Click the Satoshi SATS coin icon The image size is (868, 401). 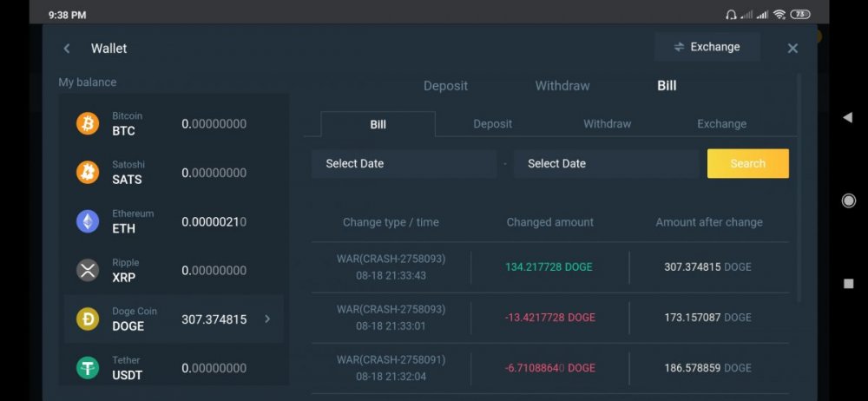click(x=88, y=172)
